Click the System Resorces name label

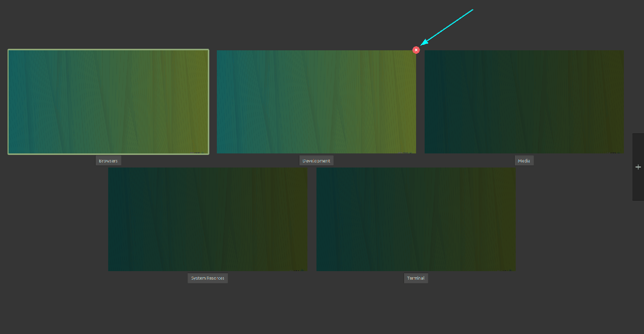(208, 278)
